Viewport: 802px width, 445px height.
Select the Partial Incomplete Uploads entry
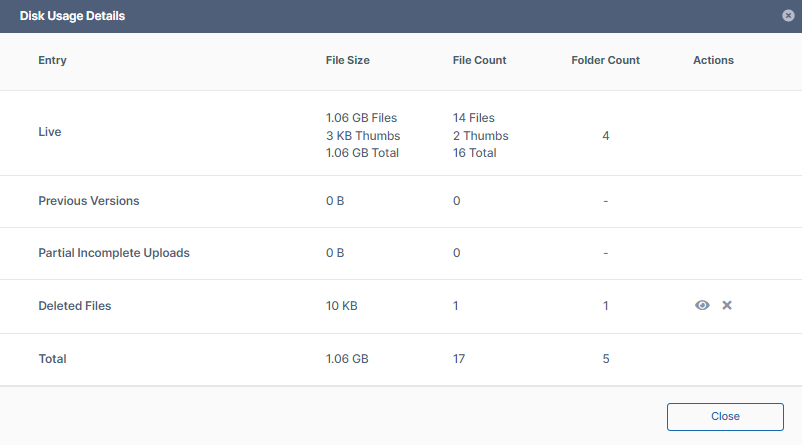(113, 253)
